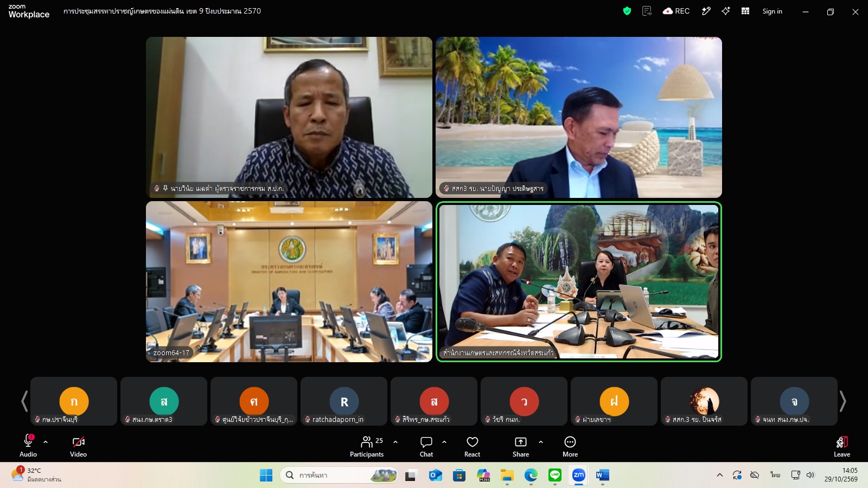This screenshot has height=488, width=868.
Task: Select the จนท สนง.กษ.ปจ. participant tile
Action: [794, 401]
